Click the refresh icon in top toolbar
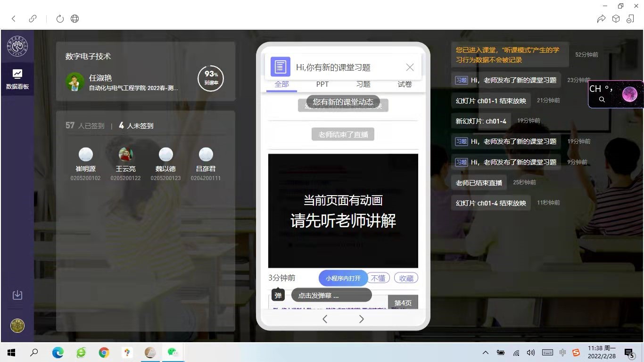 pyautogui.click(x=60, y=19)
